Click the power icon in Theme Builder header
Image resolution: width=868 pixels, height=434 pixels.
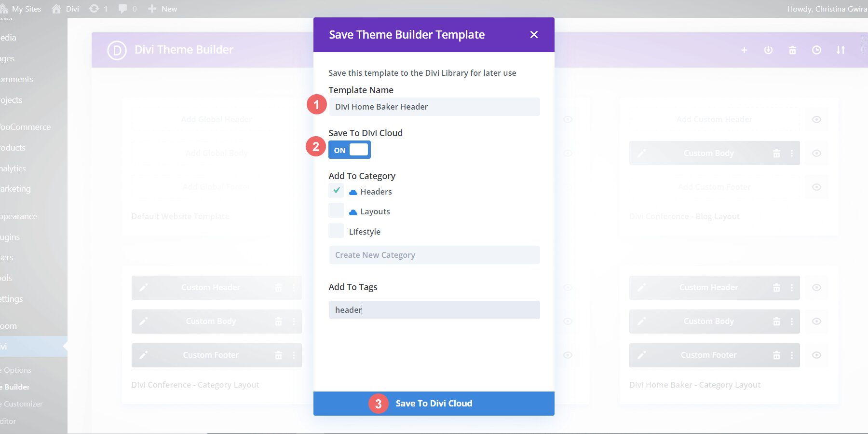(x=768, y=50)
